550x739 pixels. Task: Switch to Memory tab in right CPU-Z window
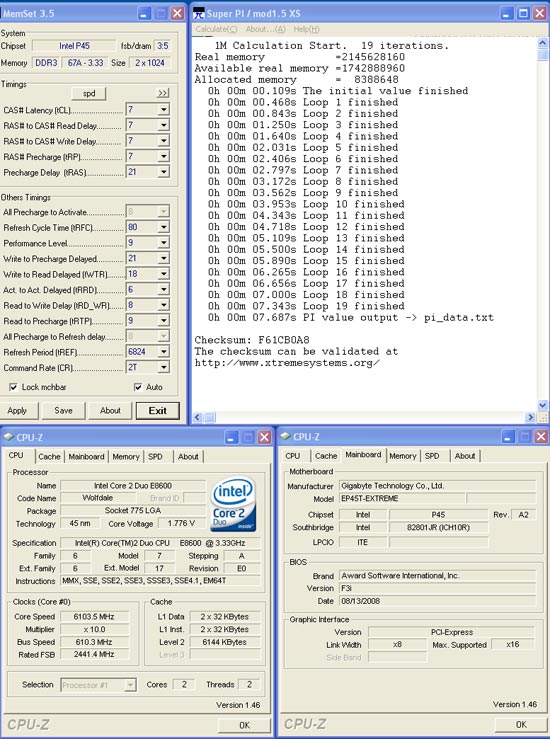[403, 456]
